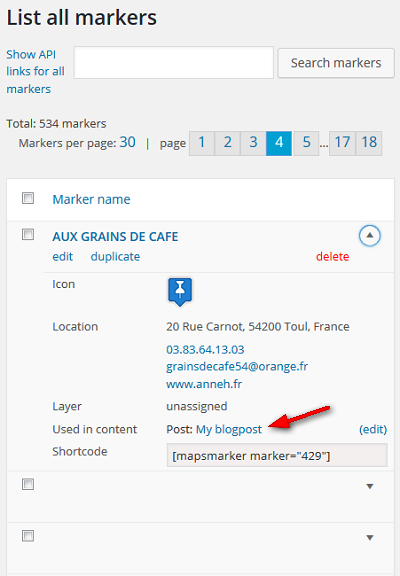Select the mapsmarker shortcode field
Image resolution: width=400 pixels, height=576 pixels.
[277, 455]
